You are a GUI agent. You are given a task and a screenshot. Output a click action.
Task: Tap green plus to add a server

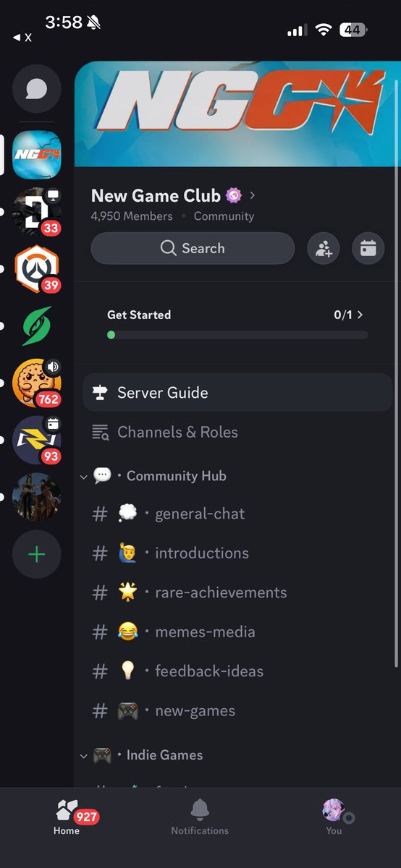coord(37,555)
